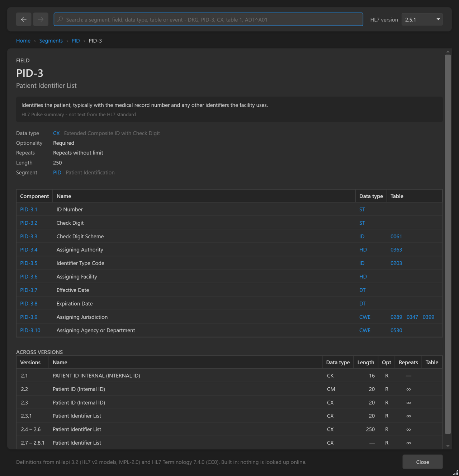
Task: Open HD data type in Assigning Facility row
Action: click(x=363, y=276)
